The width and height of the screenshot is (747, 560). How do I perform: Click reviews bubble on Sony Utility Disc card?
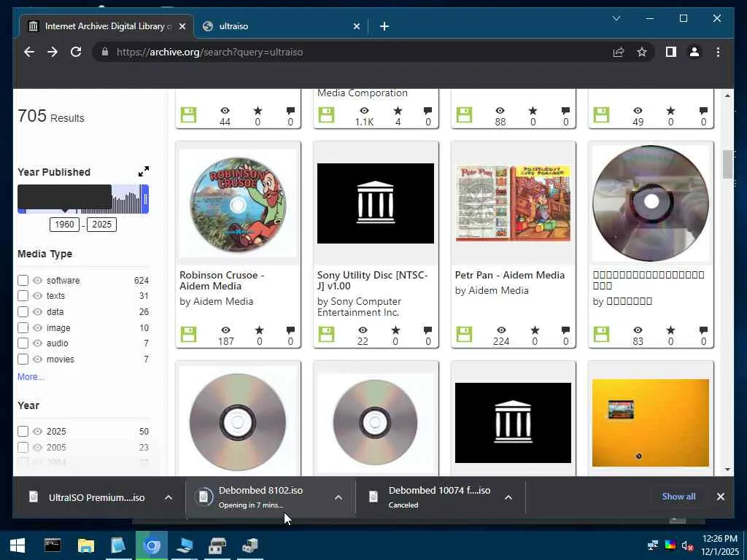coord(427,330)
